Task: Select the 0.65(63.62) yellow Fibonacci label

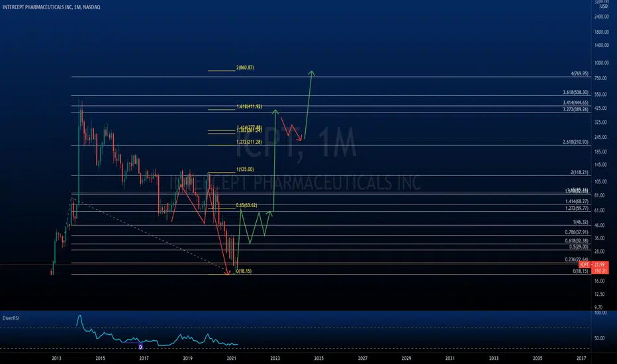Action: 247,205
